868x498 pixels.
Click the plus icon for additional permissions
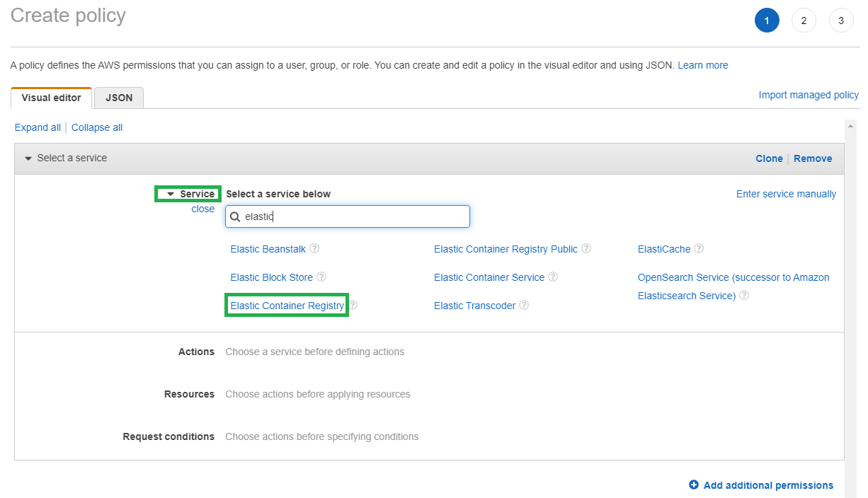tap(694, 485)
